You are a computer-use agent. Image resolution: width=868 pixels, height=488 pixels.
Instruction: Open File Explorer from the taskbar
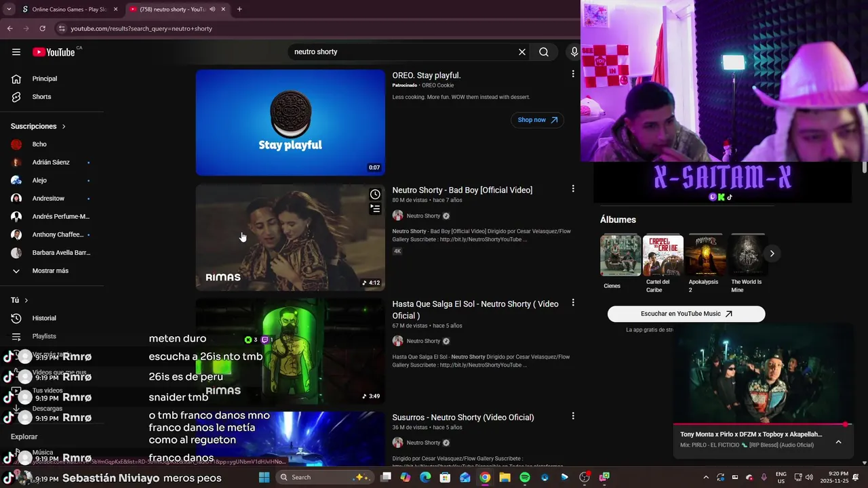coord(505,477)
